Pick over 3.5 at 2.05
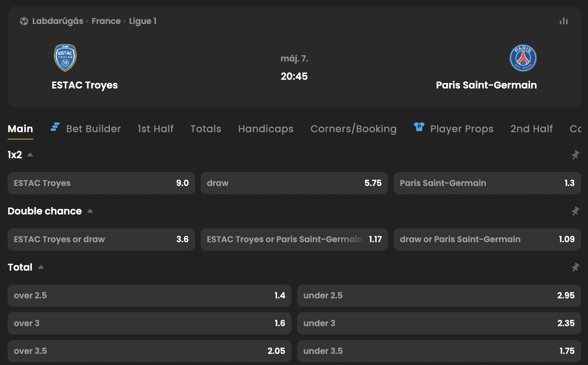 (x=149, y=351)
